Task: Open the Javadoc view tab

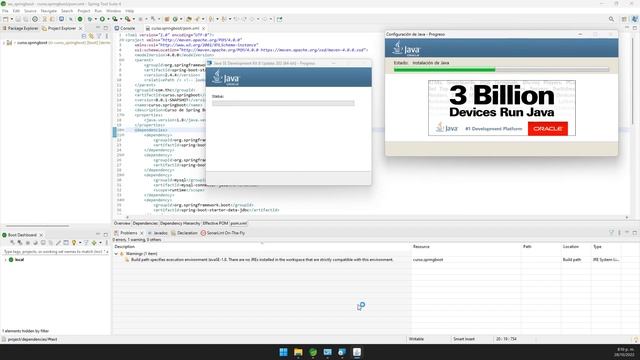Action: [158, 233]
